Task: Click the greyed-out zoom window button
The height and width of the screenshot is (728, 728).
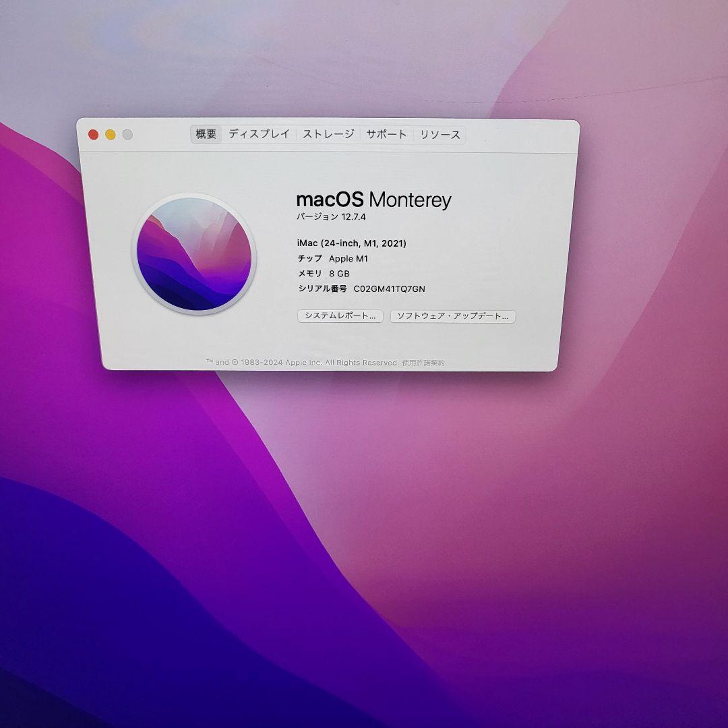Action: [127, 135]
